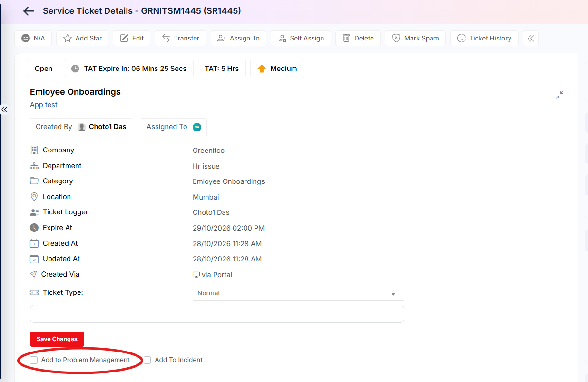Click the Service Ticket Details page title
The height and width of the screenshot is (382, 588).
pyautogui.click(x=142, y=10)
